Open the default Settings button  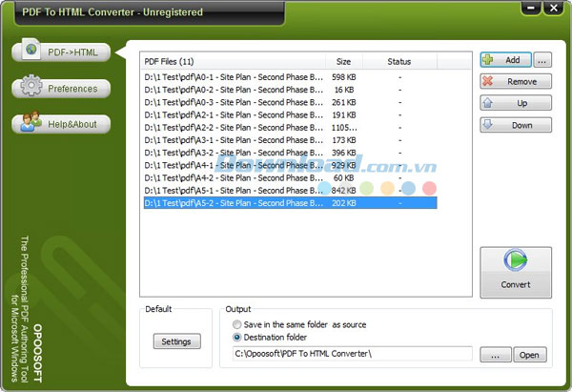pyautogui.click(x=176, y=341)
